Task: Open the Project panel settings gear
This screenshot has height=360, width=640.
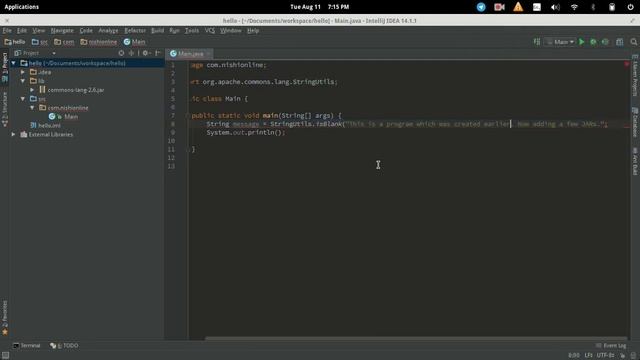Action: [x=145, y=53]
